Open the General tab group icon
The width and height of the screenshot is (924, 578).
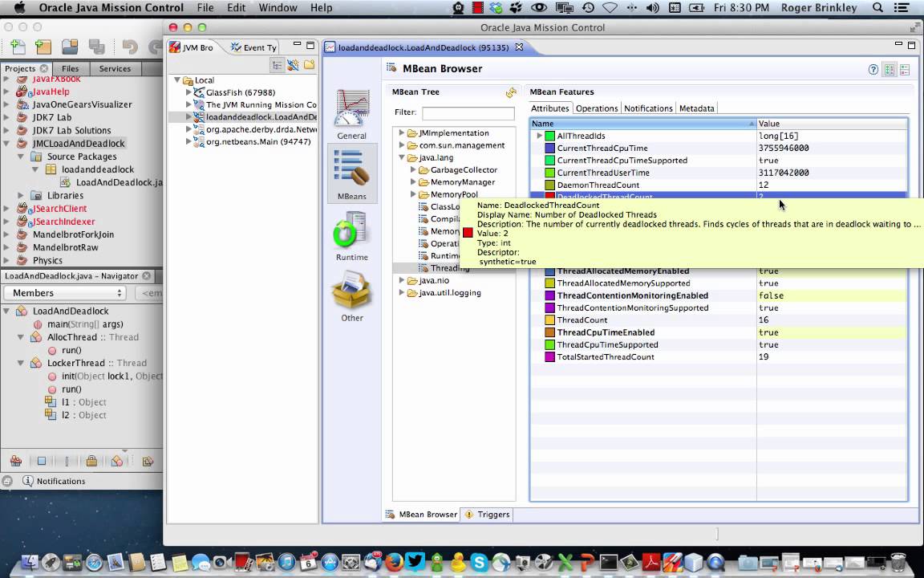click(x=352, y=115)
